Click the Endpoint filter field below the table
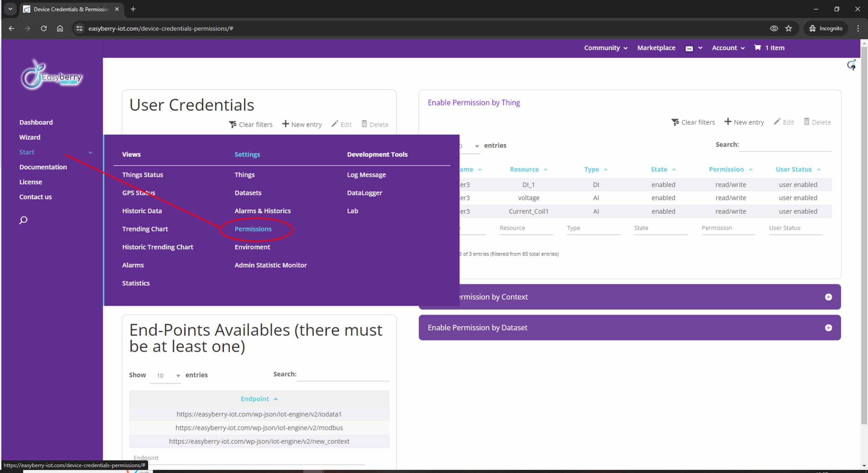The height and width of the screenshot is (473, 868). click(249, 458)
